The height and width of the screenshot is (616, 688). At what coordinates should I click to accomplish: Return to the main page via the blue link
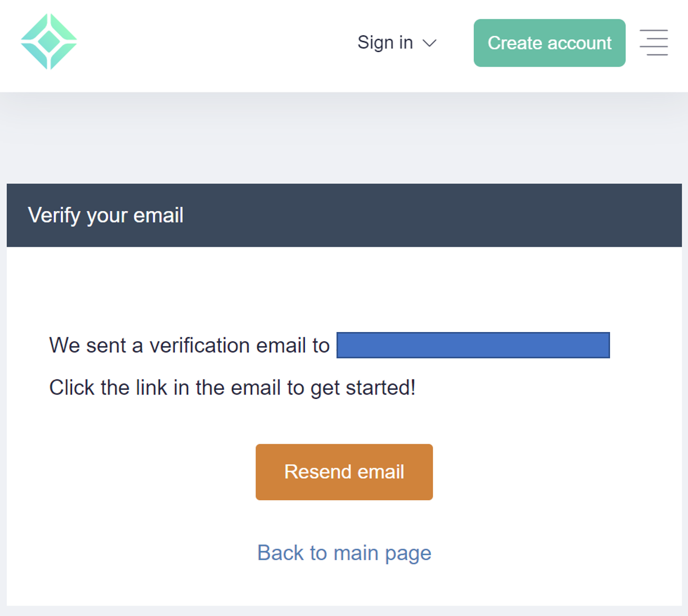344,553
